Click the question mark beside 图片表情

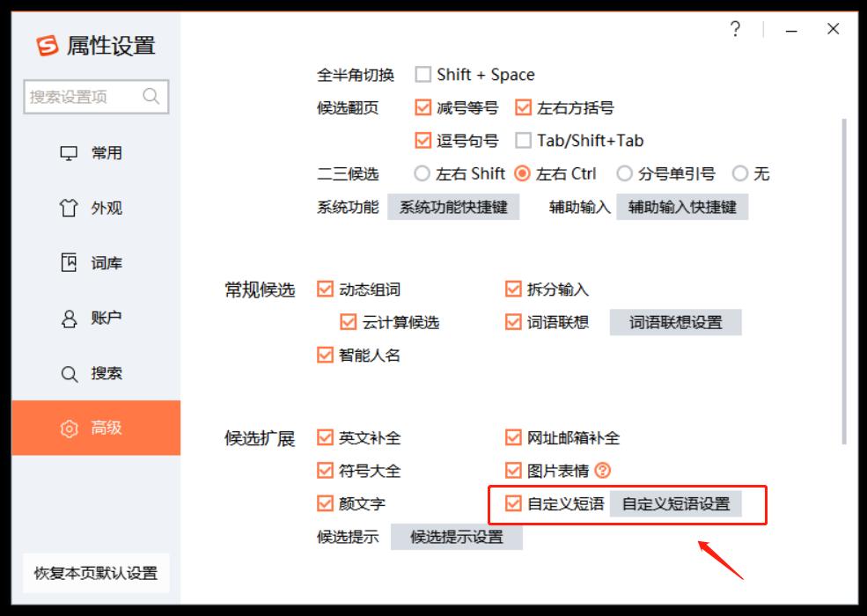click(x=601, y=471)
